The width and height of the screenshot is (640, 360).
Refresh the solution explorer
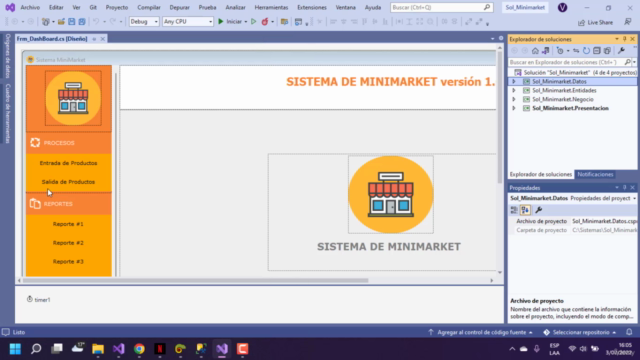[x=586, y=51]
